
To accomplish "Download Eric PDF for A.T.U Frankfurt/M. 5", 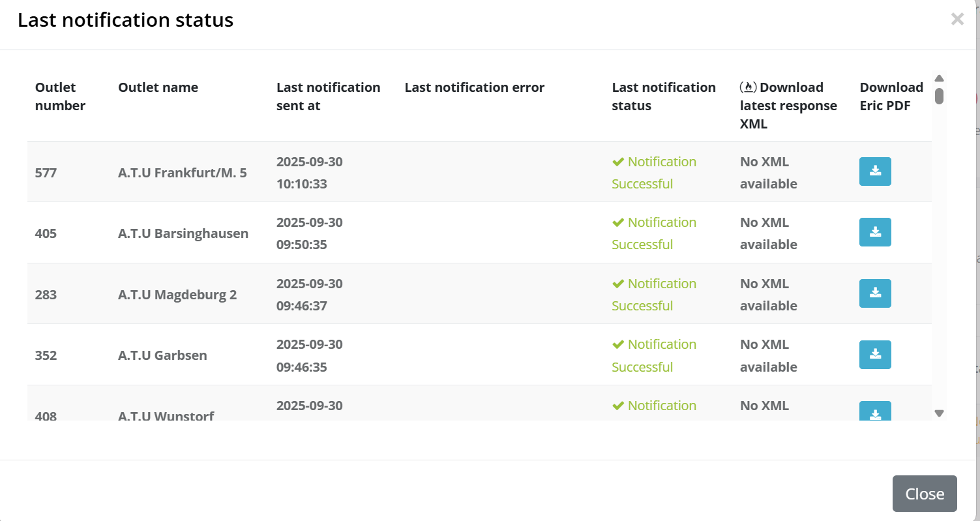I will tap(875, 171).
